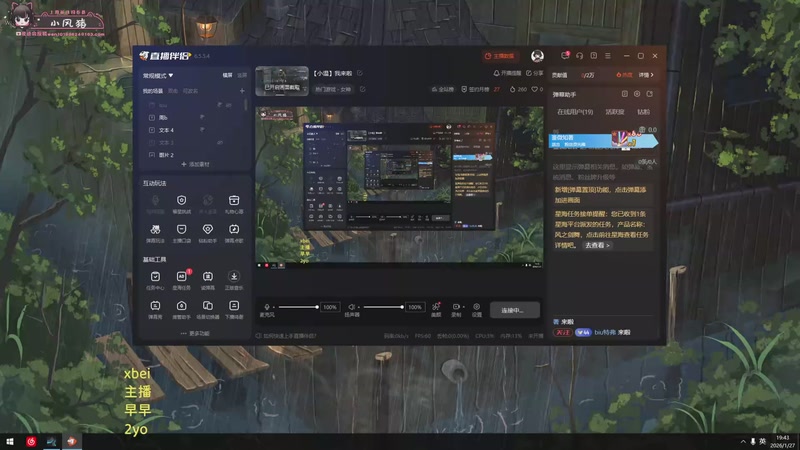The height and width of the screenshot is (450, 800).
Task: Click the 录制 record camera icon
Action: pyautogui.click(x=456, y=307)
